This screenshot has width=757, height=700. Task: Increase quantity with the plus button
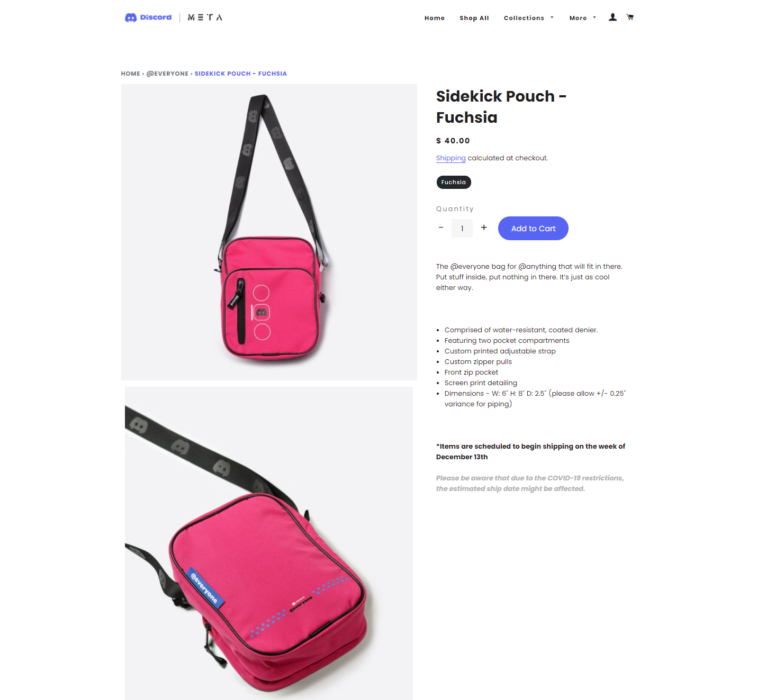pyautogui.click(x=484, y=228)
